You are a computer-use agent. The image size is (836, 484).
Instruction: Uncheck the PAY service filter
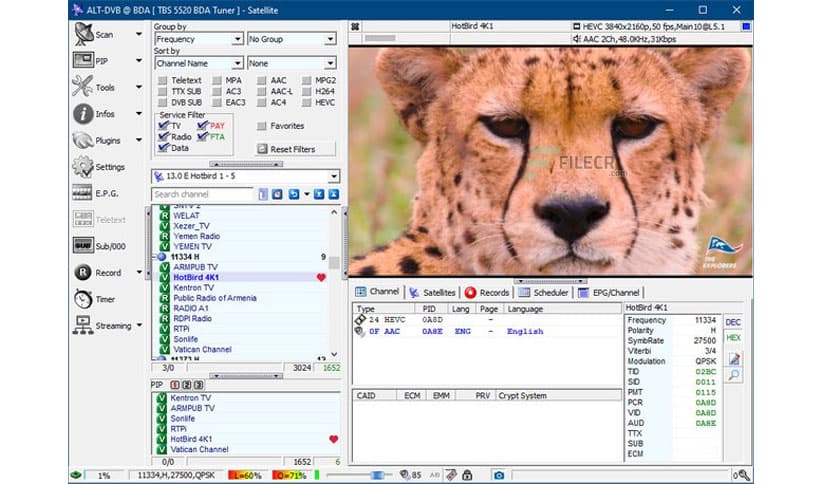[202, 125]
